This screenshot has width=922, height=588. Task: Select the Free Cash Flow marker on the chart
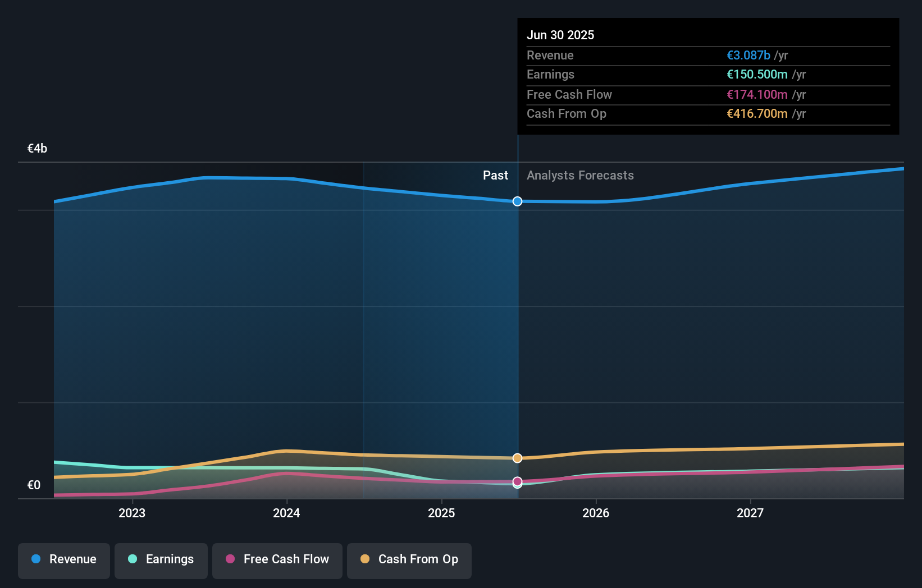[x=517, y=481]
